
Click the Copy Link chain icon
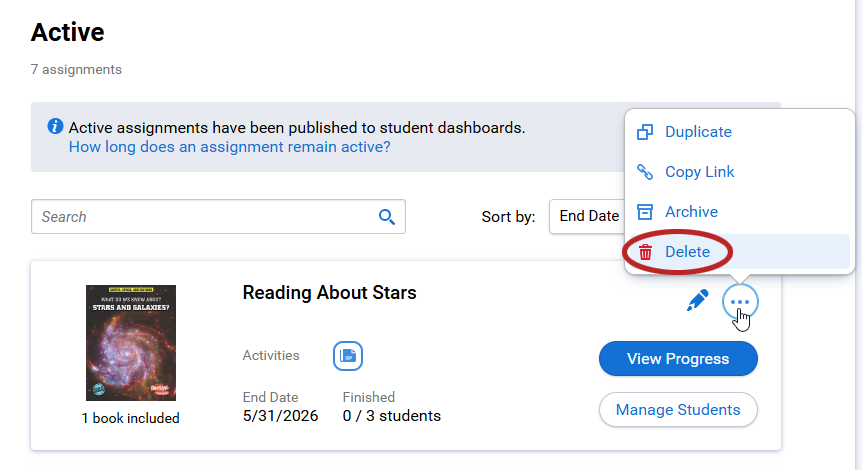645,172
